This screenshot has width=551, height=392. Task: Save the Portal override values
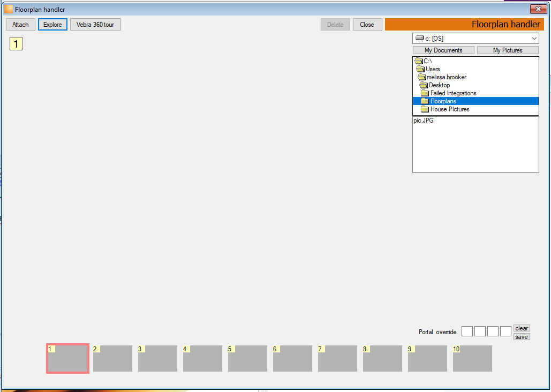[x=522, y=337]
